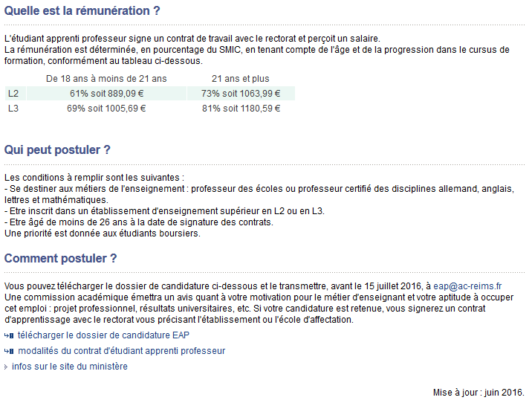Click the 'Qui peut postuler ?' heading
Image resolution: width=532 pixels, height=406 pixels.
(57, 149)
